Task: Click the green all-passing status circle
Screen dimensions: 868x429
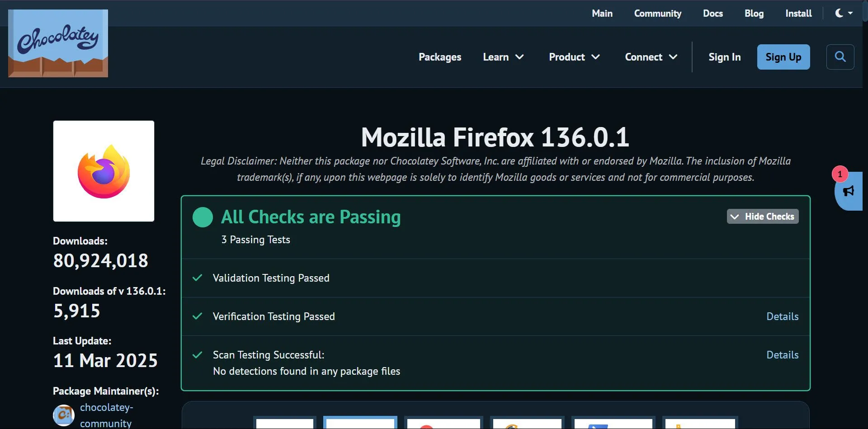Action: coord(203,217)
